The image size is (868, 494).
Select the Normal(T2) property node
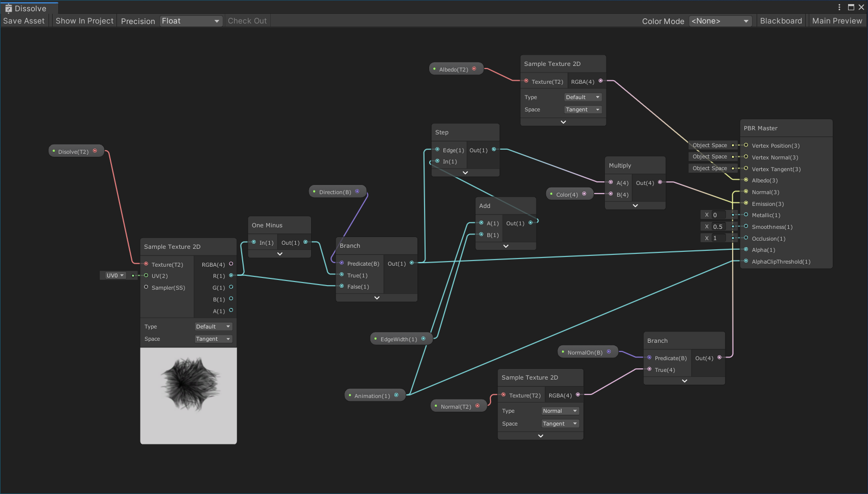[459, 406]
